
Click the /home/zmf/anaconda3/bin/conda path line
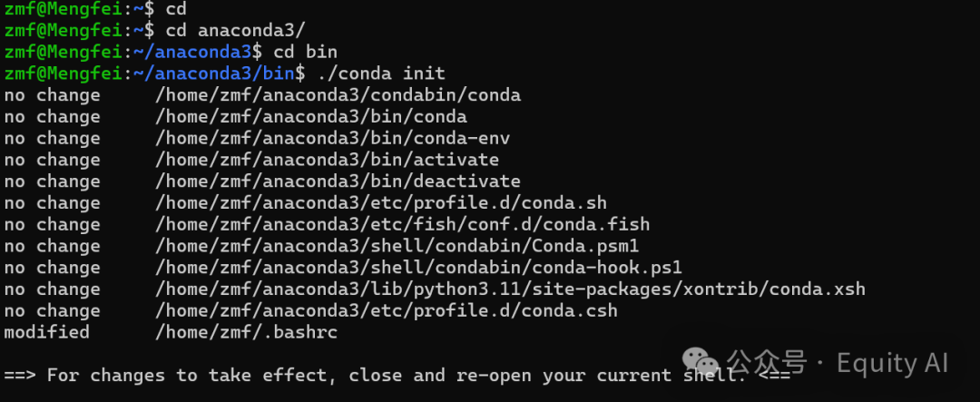point(311,116)
